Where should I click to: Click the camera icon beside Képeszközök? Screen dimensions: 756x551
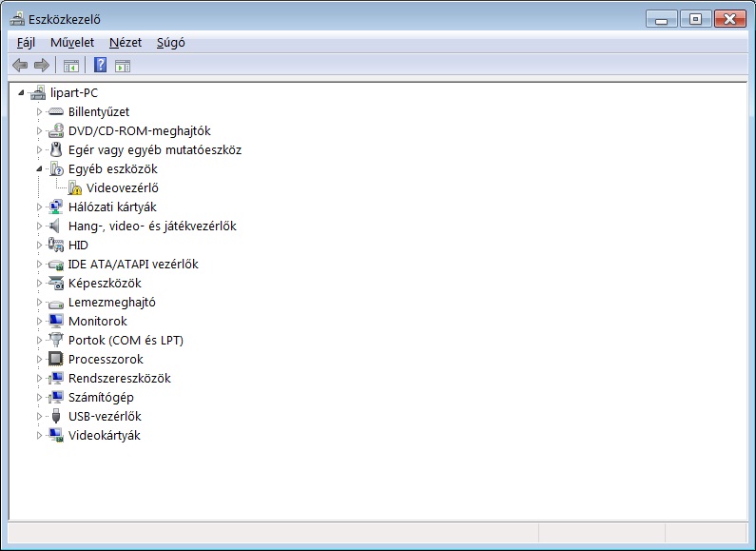pyautogui.click(x=56, y=284)
